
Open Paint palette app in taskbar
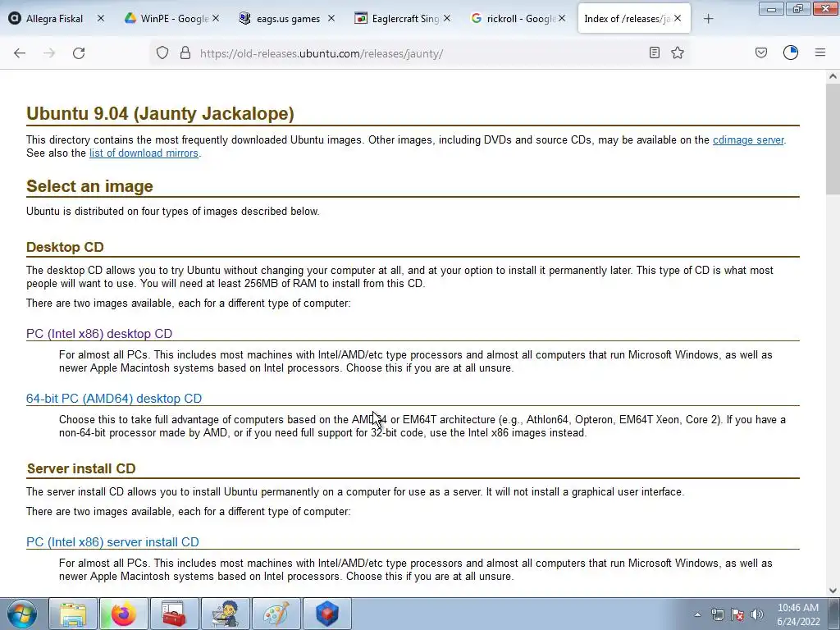(276, 614)
